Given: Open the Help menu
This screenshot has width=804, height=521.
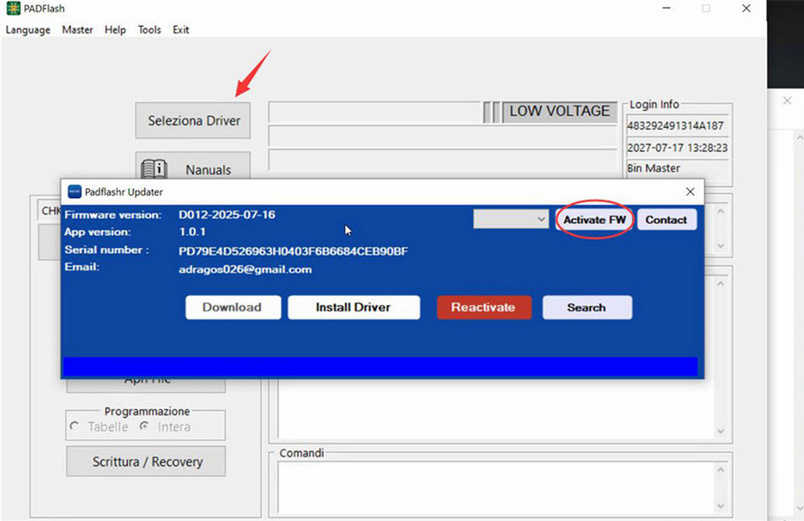Looking at the screenshot, I should (x=115, y=30).
